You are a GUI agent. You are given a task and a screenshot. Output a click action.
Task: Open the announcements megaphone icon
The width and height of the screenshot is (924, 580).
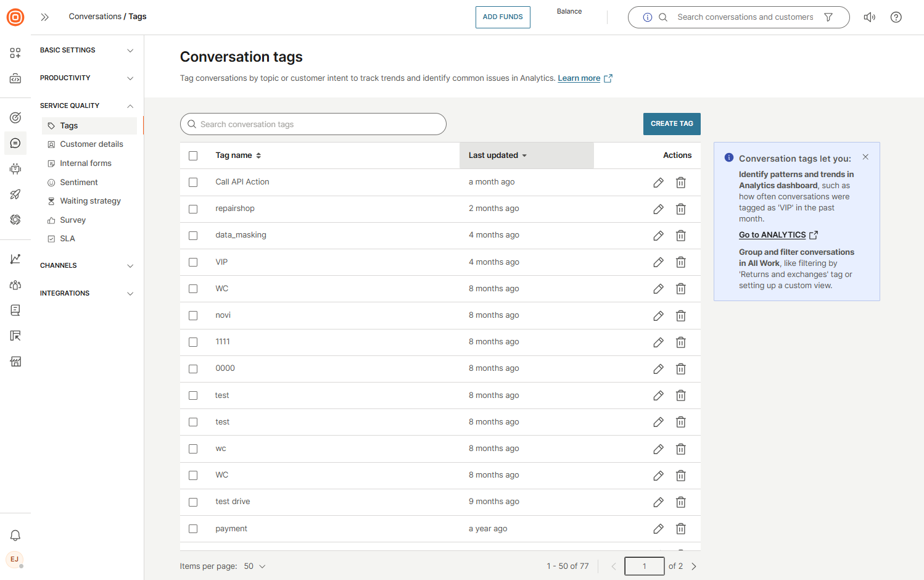(x=869, y=17)
